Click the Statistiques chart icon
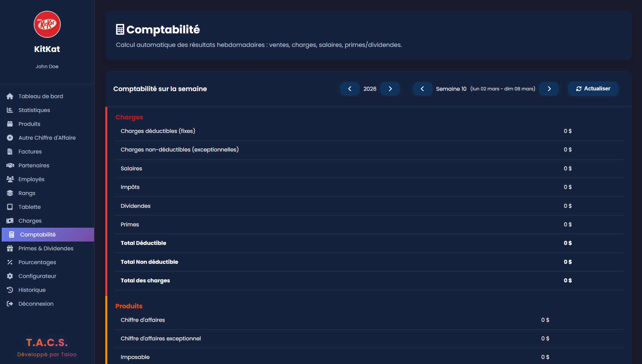The width and height of the screenshot is (642, 364). pyautogui.click(x=10, y=110)
